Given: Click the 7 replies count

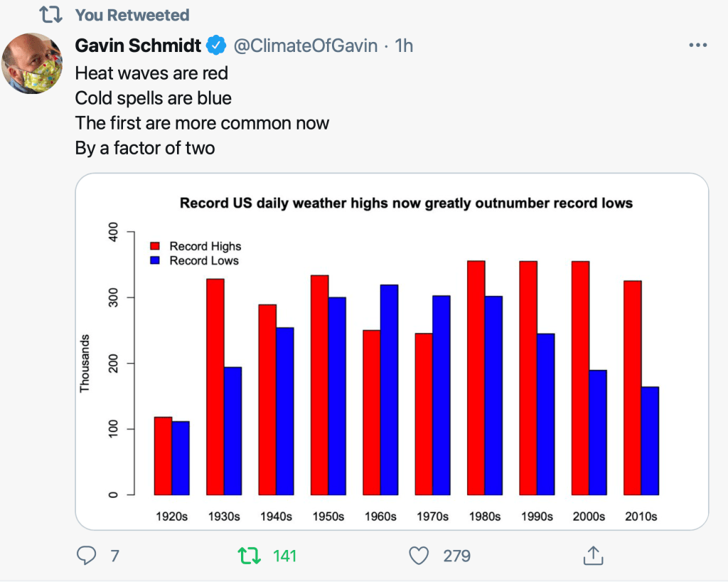Looking at the screenshot, I should pyautogui.click(x=114, y=556).
